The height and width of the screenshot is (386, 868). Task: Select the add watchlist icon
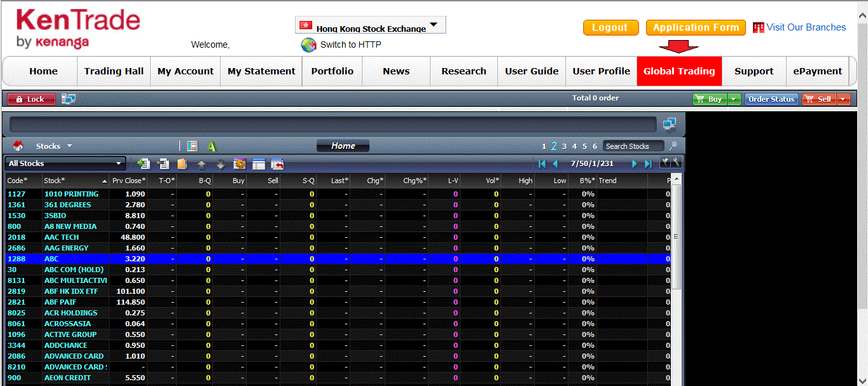coord(143,163)
